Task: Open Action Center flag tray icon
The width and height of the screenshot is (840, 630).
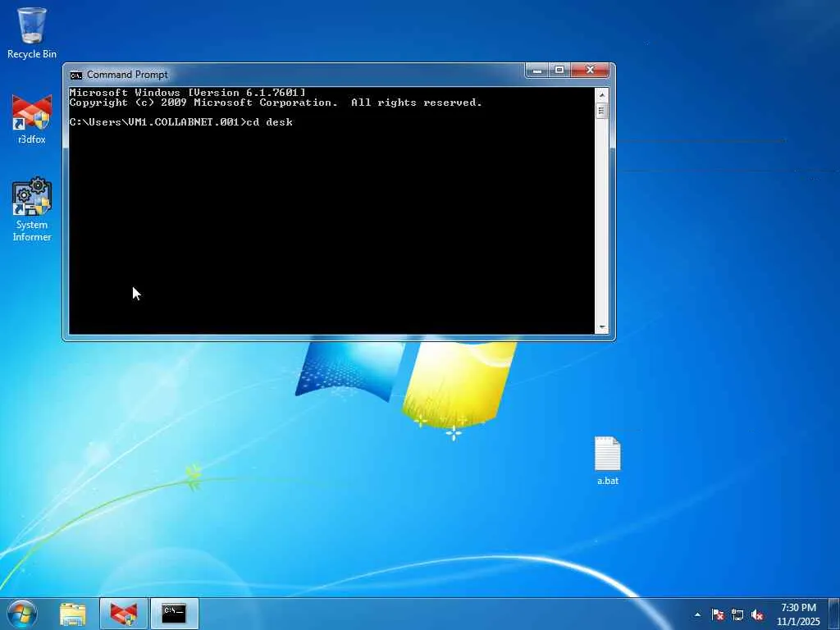Action: click(718, 614)
